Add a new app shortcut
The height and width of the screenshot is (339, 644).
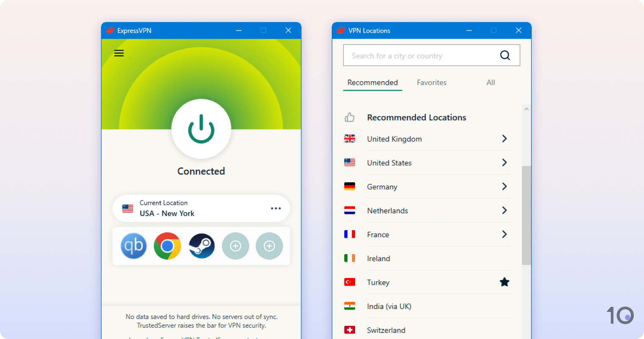point(236,246)
